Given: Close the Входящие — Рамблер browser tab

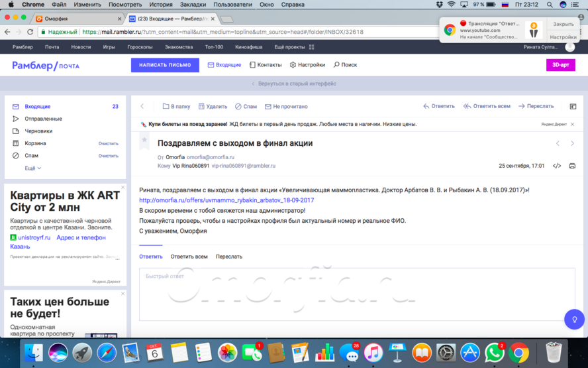Looking at the screenshot, I should pos(213,19).
